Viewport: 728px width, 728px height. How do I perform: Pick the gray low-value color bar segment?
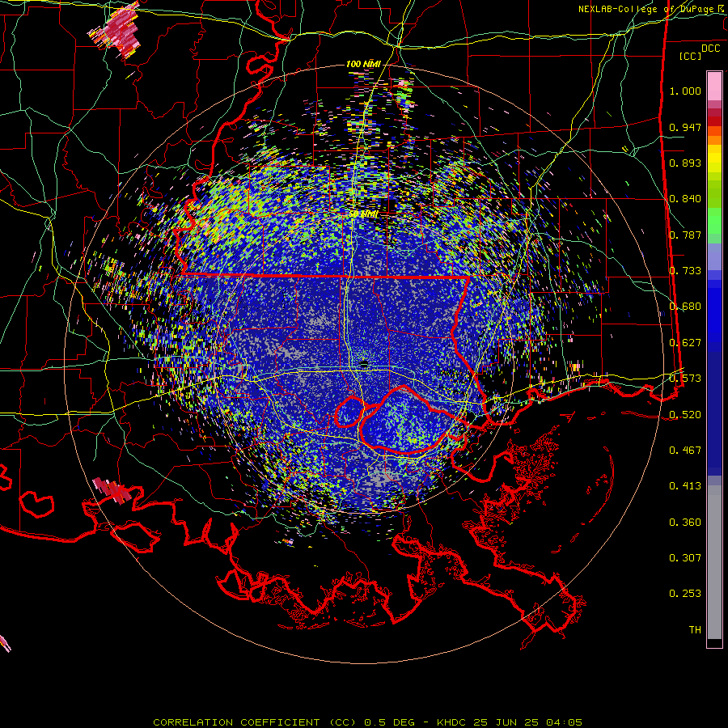[x=714, y=562]
